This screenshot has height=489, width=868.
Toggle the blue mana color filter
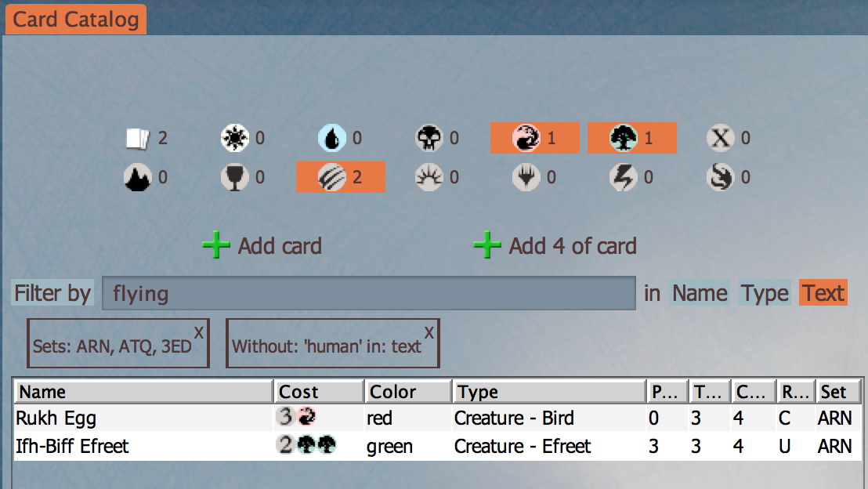331,139
